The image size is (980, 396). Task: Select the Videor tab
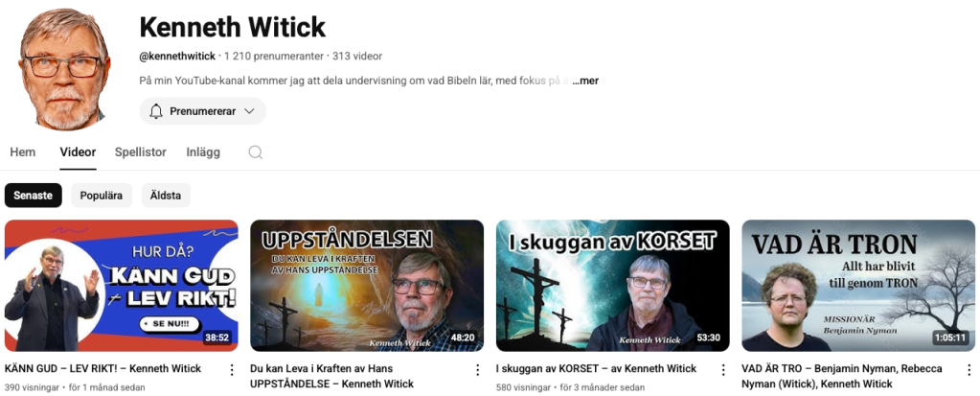[x=79, y=152]
